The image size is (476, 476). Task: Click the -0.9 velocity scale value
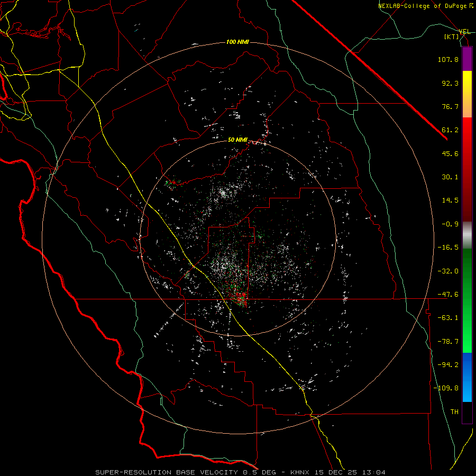450,224
